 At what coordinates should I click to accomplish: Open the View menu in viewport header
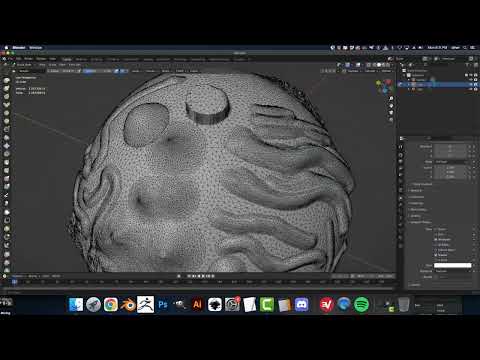pyautogui.click(x=42, y=65)
